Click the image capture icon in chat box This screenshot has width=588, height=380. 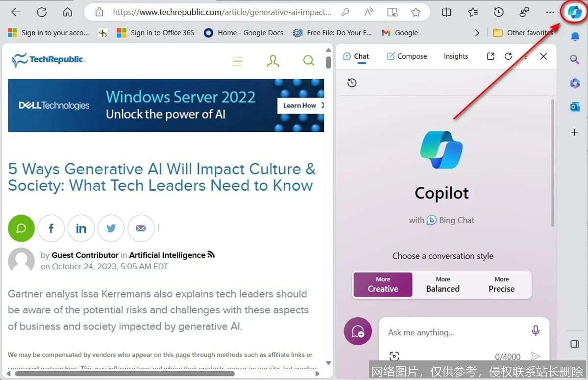(393, 355)
